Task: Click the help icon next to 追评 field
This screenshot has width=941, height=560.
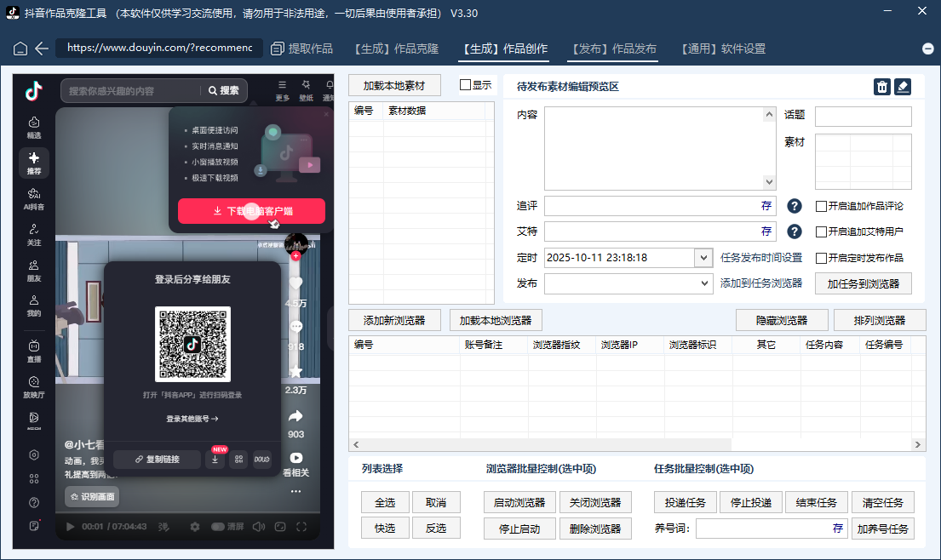Action: [x=793, y=206]
